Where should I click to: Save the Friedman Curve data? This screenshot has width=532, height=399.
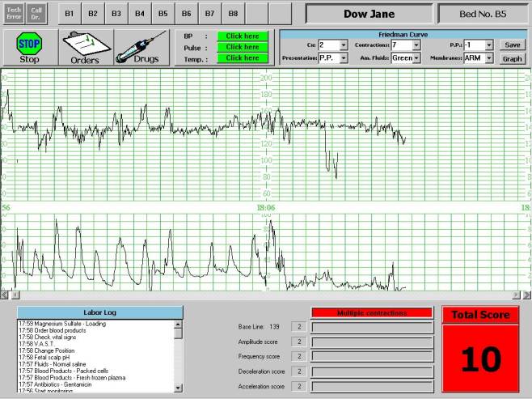[512, 45]
